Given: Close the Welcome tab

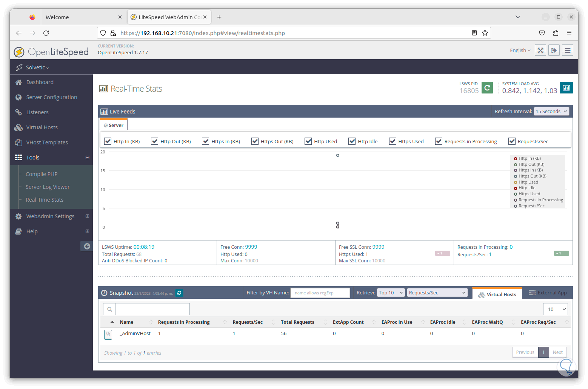Looking at the screenshot, I should 120,17.
